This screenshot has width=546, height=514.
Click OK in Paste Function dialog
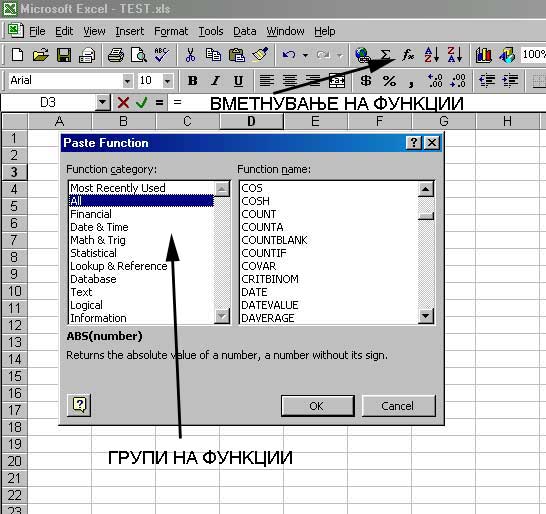click(317, 406)
